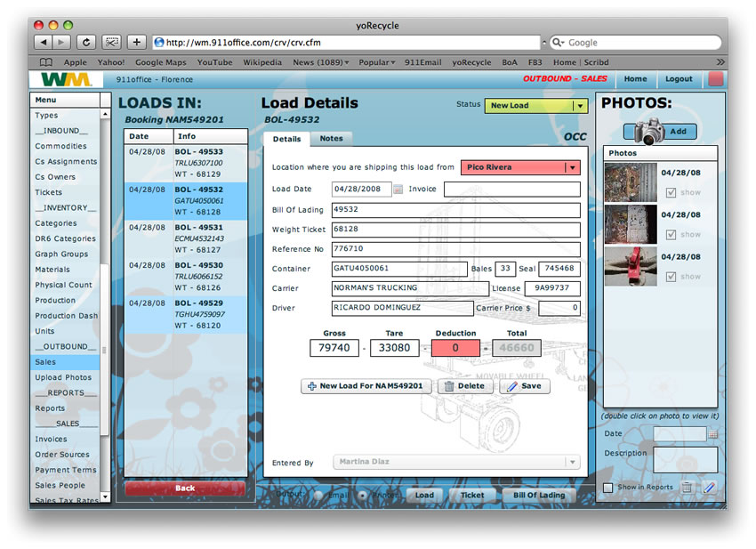Screen dimensions: 756x549
Task: Edit photo details with the pencil icon in the Photos panel
Action: [x=709, y=488]
